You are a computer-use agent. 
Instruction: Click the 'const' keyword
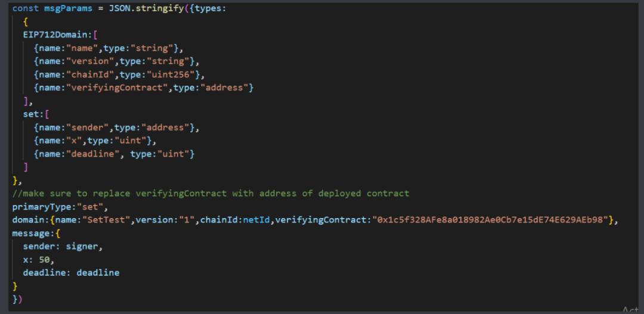26,8
